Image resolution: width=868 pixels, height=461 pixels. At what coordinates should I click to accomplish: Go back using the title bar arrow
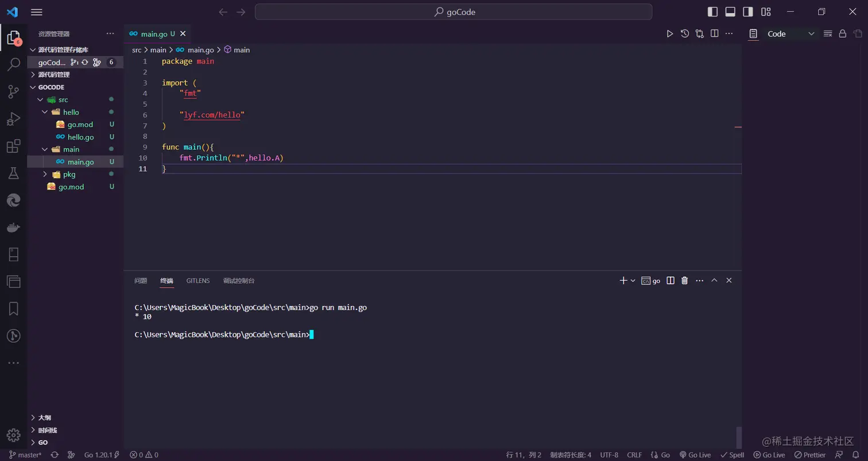223,12
